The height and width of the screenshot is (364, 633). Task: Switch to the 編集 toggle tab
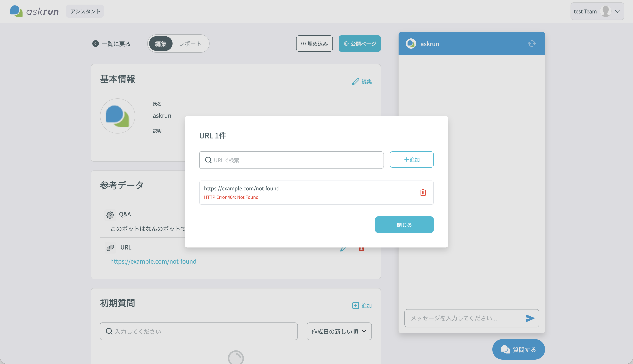[161, 44]
